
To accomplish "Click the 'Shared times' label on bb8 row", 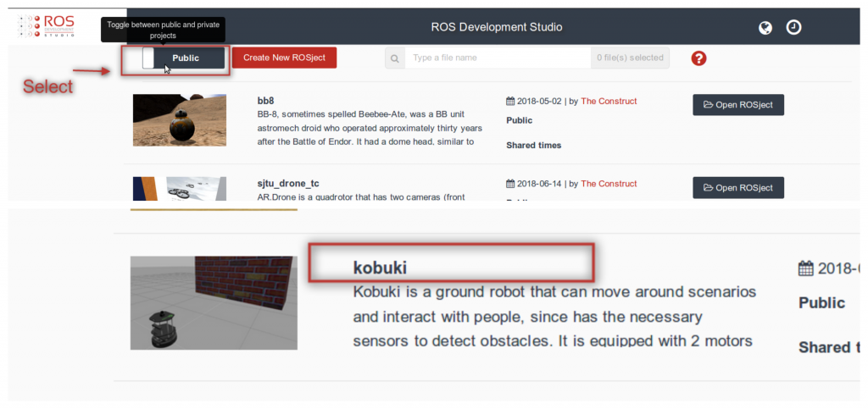I will coord(534,146).
